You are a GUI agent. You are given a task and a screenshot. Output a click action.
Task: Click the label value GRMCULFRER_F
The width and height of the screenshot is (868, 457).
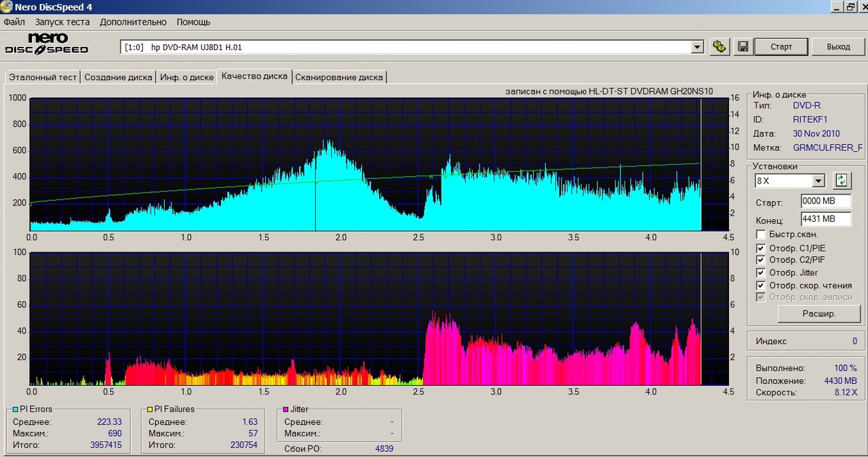827,148
